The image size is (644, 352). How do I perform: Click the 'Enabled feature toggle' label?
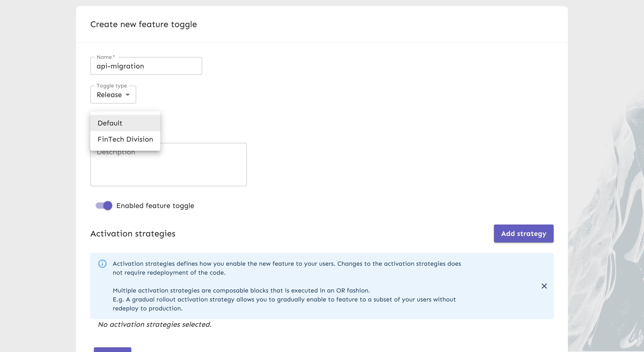tap(155, 206)
